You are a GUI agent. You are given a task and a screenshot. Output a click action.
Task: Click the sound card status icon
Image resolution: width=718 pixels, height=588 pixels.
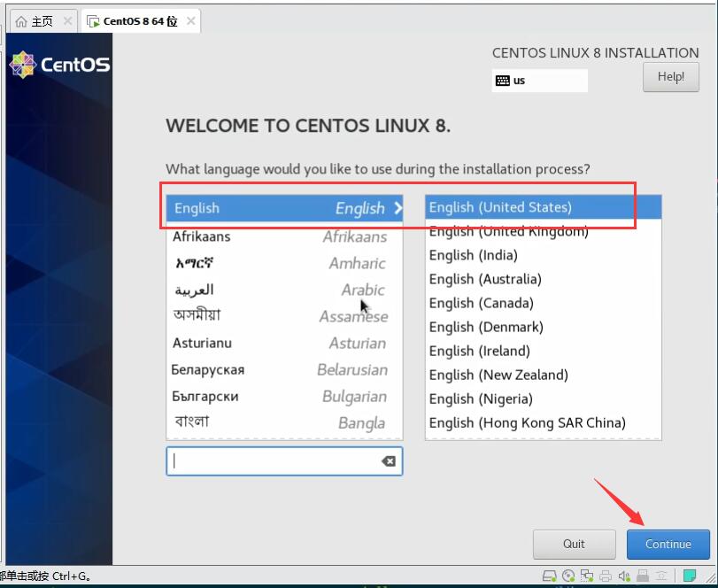tap(624, 576)
